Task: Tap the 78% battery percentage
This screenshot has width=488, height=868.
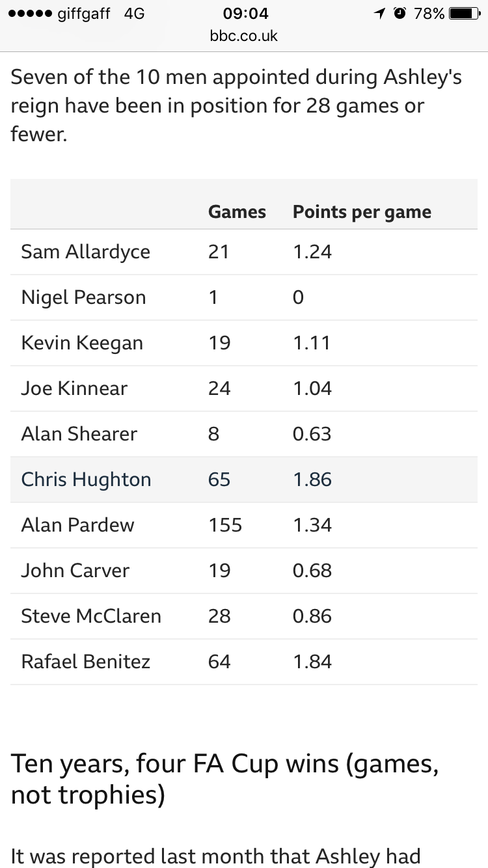Action: [429, 14]
